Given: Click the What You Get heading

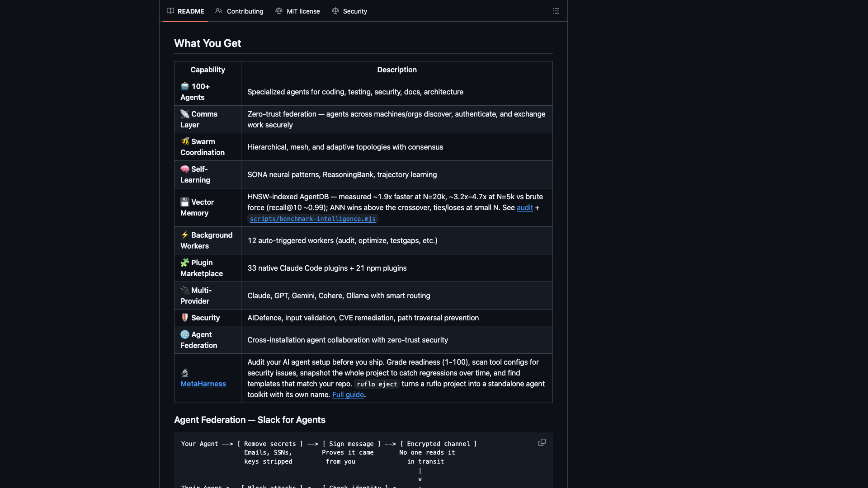Looking at the screenshot, I should coord(208,43).
